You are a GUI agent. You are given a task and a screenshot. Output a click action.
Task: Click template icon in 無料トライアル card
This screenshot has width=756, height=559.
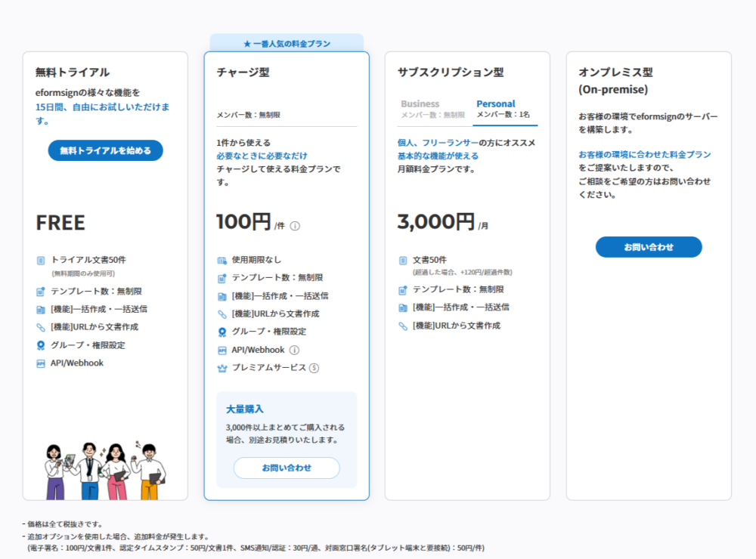tap(41, 292)
